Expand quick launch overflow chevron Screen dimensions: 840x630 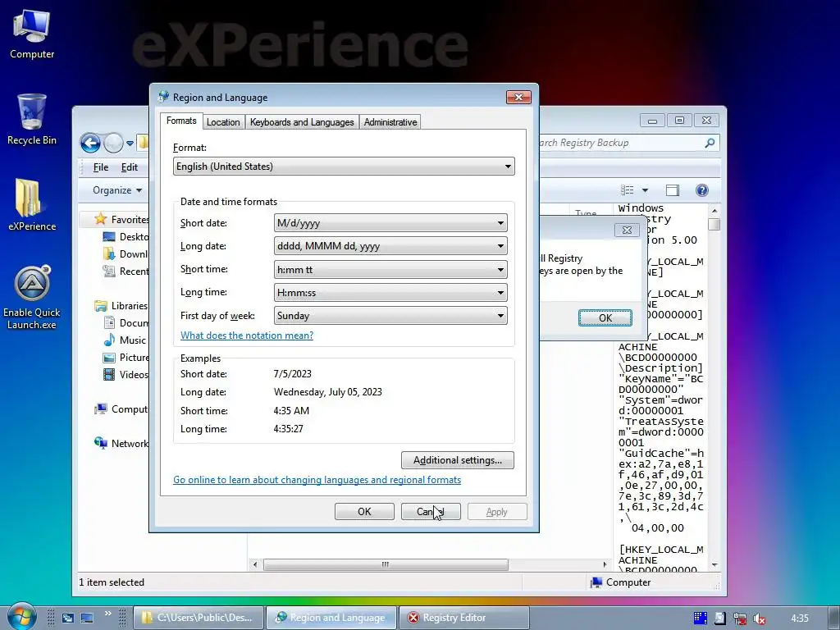point(108,614)
